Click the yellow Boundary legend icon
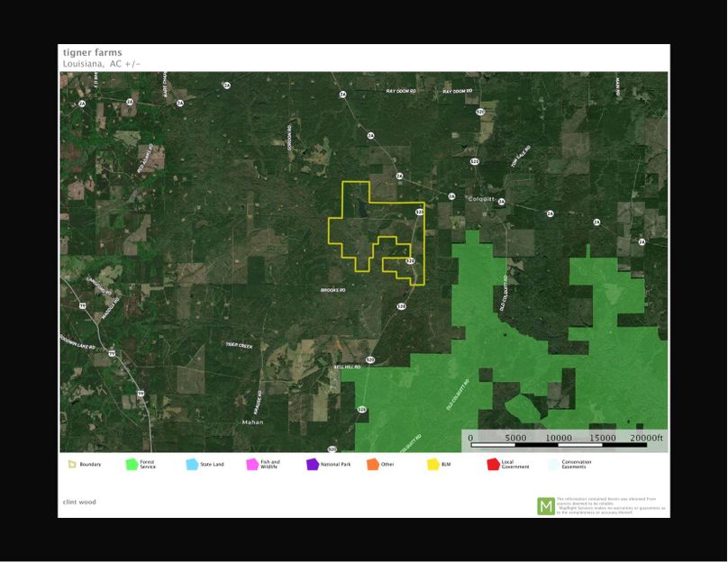The image size is (728, 562). (71, 465)
